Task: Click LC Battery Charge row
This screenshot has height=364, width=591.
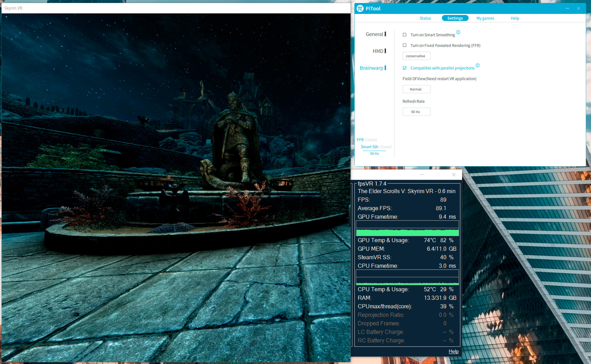Action: 407,332
